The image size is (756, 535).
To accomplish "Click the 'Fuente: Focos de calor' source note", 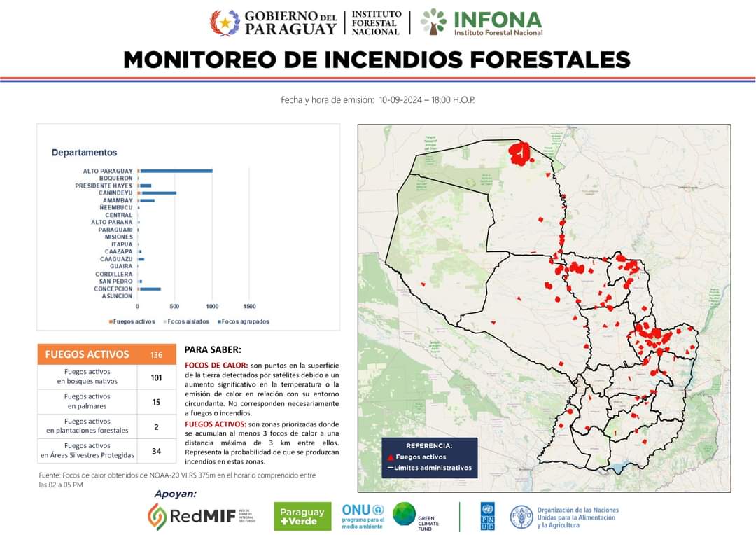I will point(177,480).
